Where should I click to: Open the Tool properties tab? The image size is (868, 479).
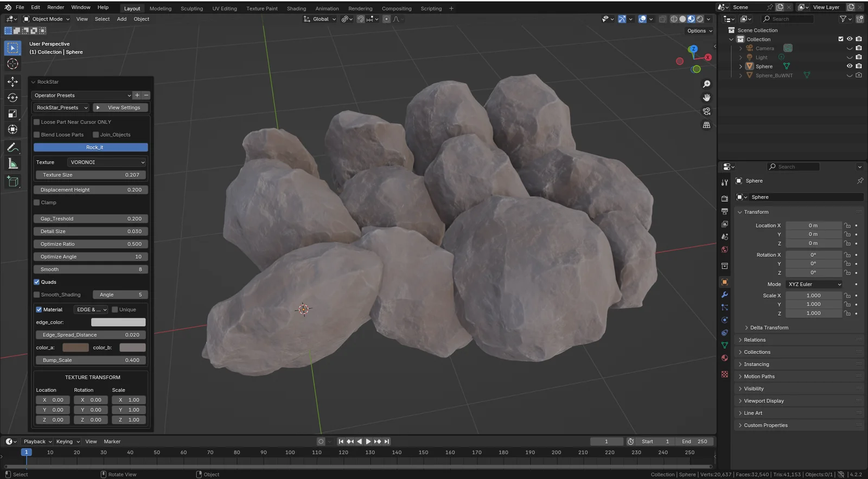pos(724,182)
